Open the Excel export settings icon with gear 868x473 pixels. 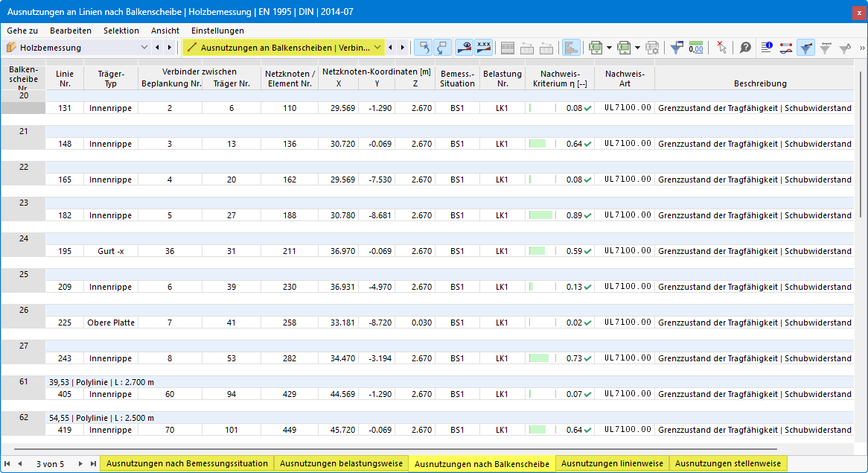tap(652, 48)
